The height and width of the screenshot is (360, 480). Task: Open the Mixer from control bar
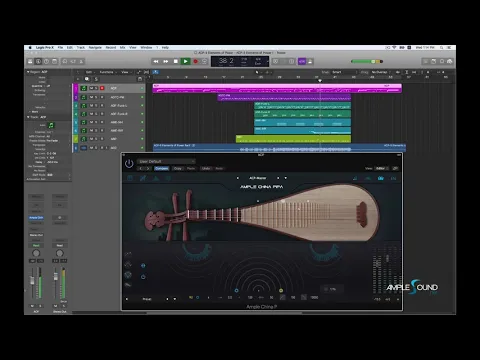73,61
